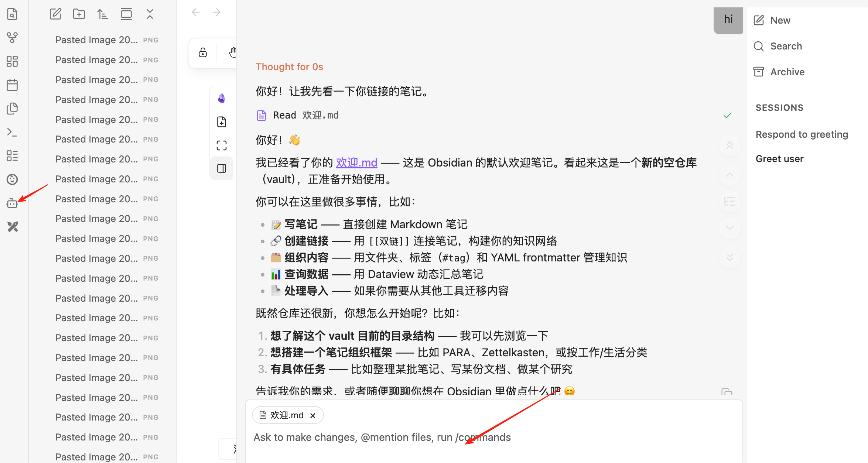Image resolution: width=868 pixels, height=463 pixels.
Task: Go to previous message with chevron up
Action: 730,175
